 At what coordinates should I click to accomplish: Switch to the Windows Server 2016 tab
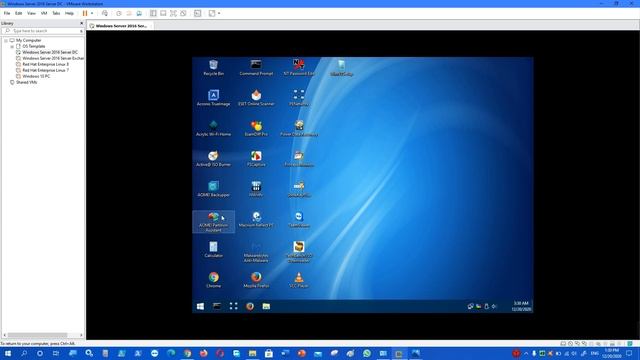point(121,26)
